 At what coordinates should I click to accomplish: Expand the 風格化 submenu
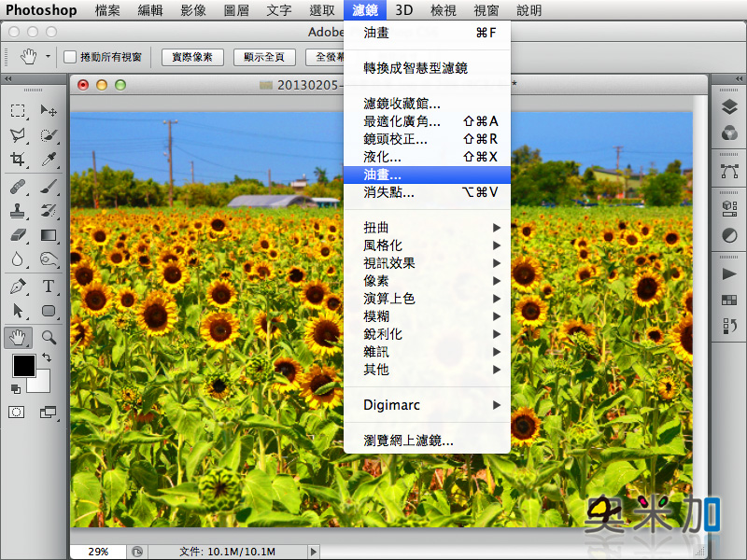tap(427, 245)
